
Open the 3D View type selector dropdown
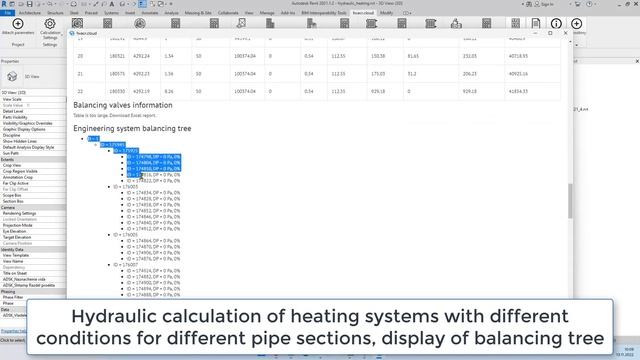[x=33, y=76]
